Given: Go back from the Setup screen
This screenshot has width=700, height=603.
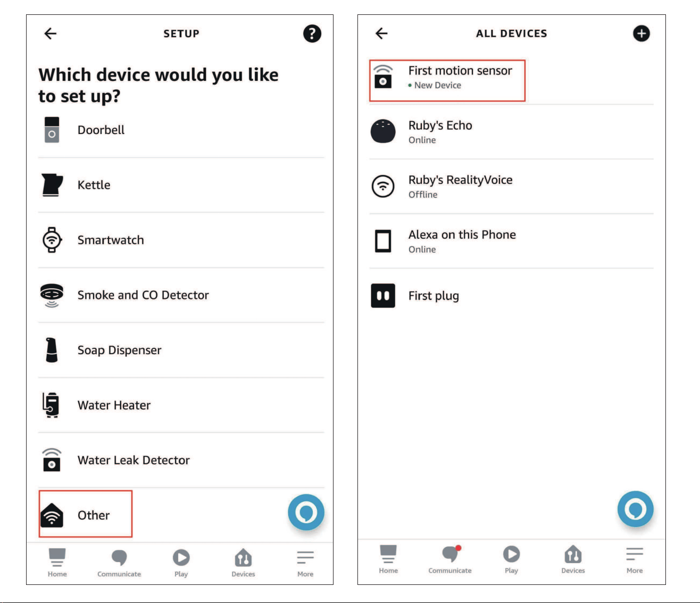Looking at the screenshot, I should click(x=51, y=33).
